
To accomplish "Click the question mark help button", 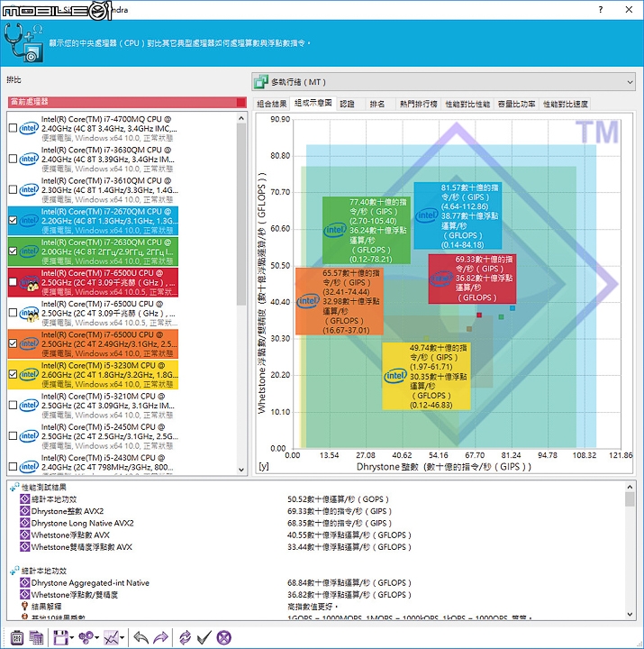I will coord(601,10).
